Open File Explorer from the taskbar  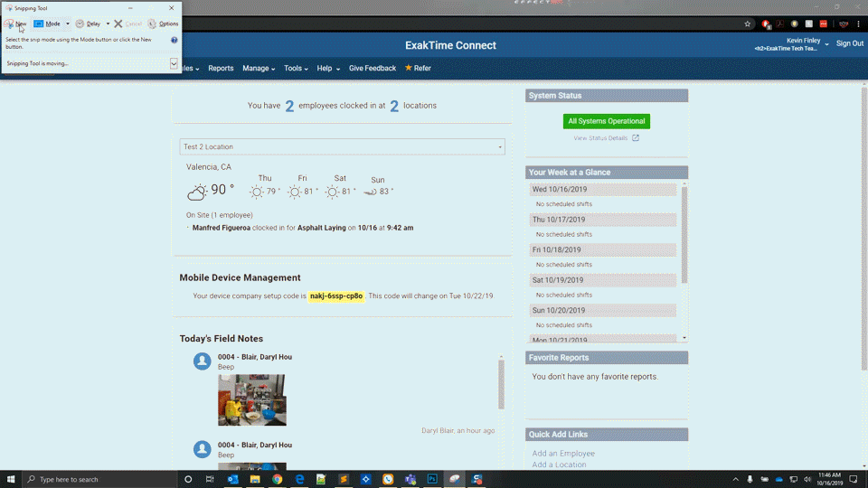coord(255,479)
